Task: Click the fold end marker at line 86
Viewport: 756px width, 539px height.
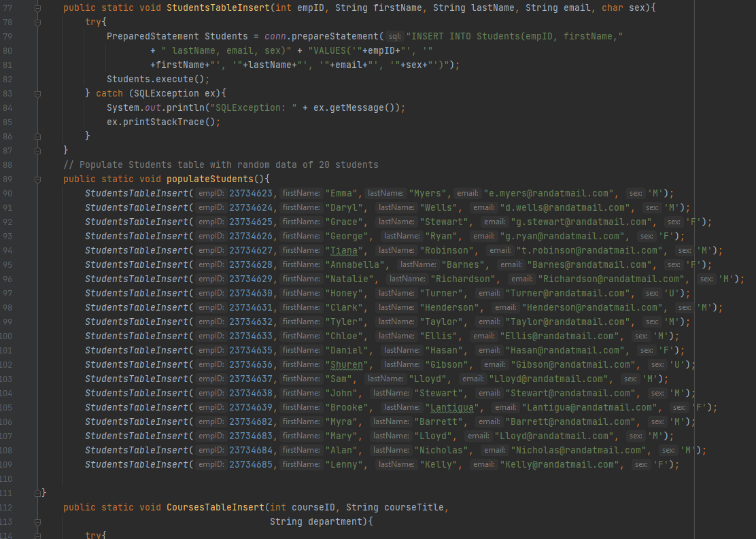Action: coord(37,137)
